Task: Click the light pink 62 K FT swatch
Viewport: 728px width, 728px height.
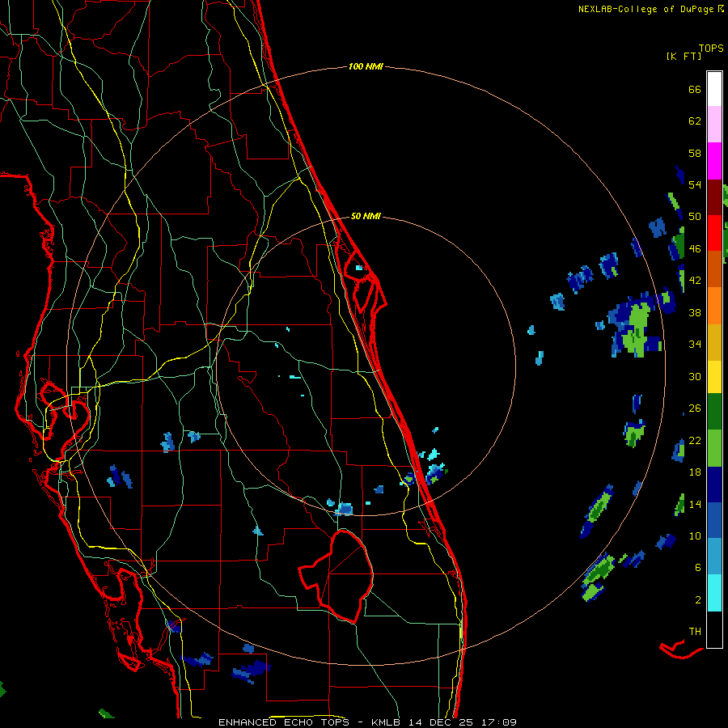Action: coord(714,125)
